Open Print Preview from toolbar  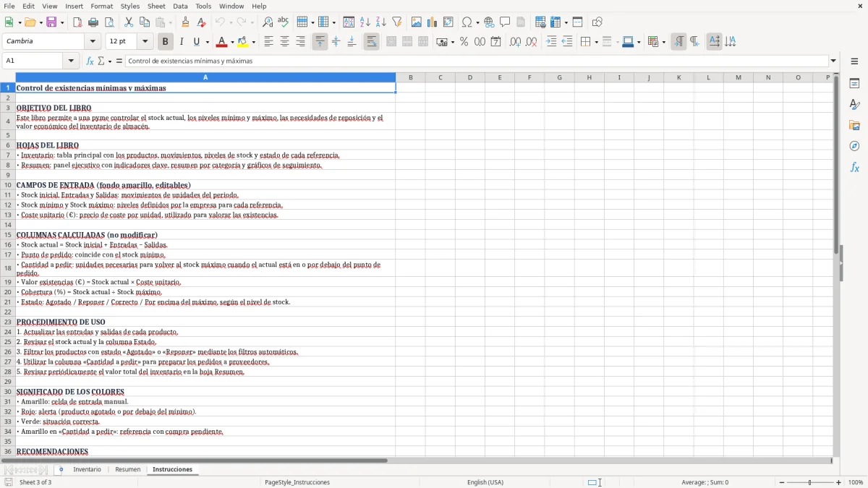[109, 22]
